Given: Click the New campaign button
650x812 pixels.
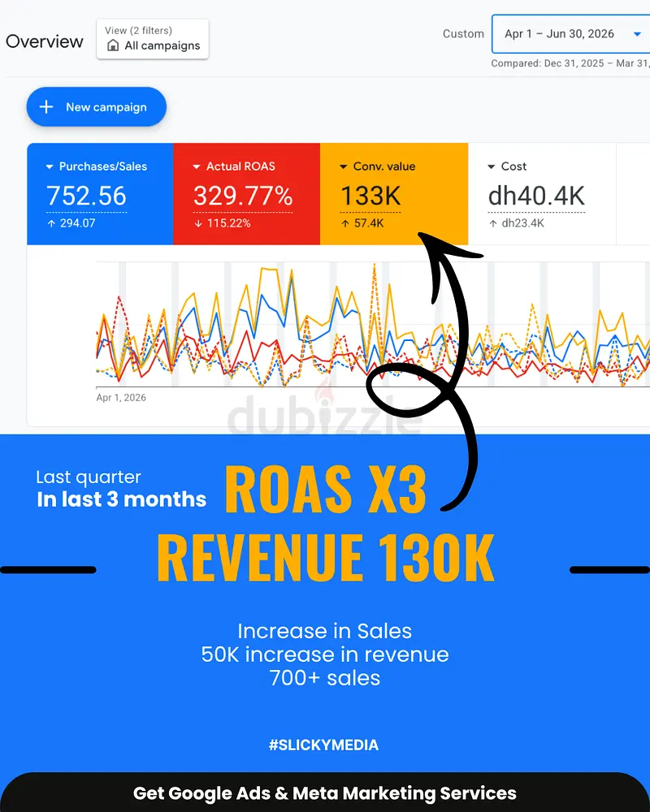Looking at the screenshot, I should (x=97, y=106).
